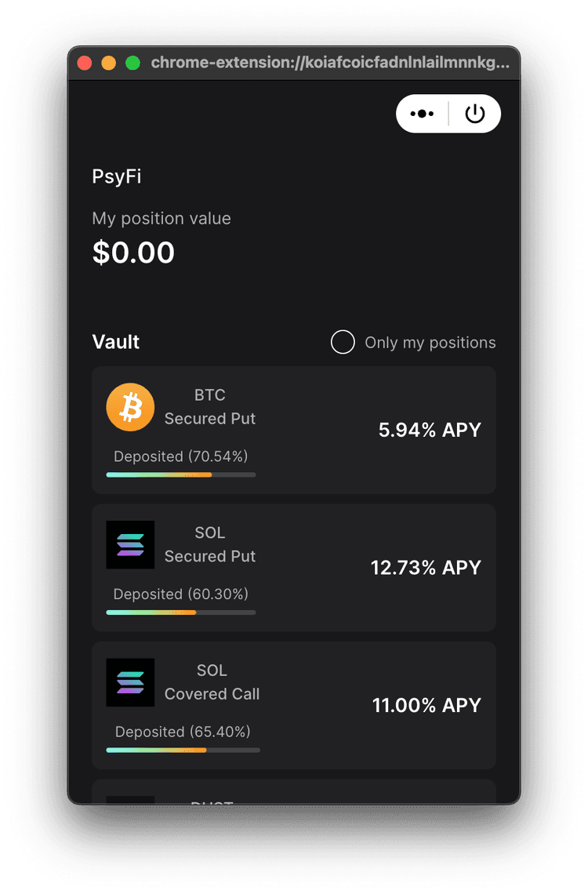Image resolution: width=588 pixels, height=894 pixels.
Task: Click the Solana logo in SOL Covered Call
Action: tap(130, 682)
